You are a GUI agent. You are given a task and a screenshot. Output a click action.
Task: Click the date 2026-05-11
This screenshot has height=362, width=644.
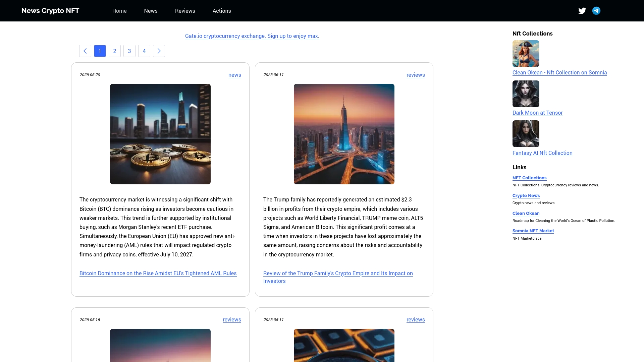pos(273,320)
